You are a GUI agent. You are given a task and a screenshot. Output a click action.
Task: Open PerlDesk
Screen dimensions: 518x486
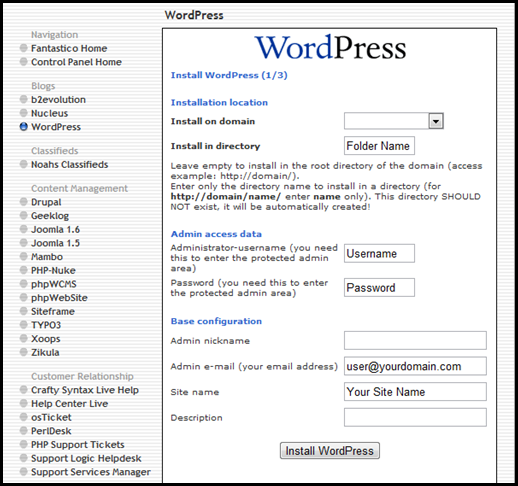pos(51,431)
